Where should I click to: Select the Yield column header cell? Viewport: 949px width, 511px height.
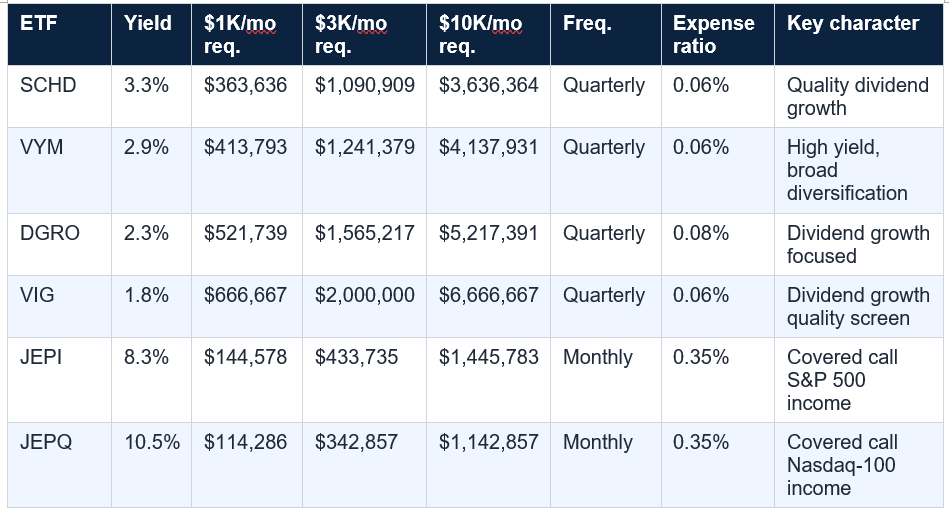pyautogui.click(x=151, y=35)
